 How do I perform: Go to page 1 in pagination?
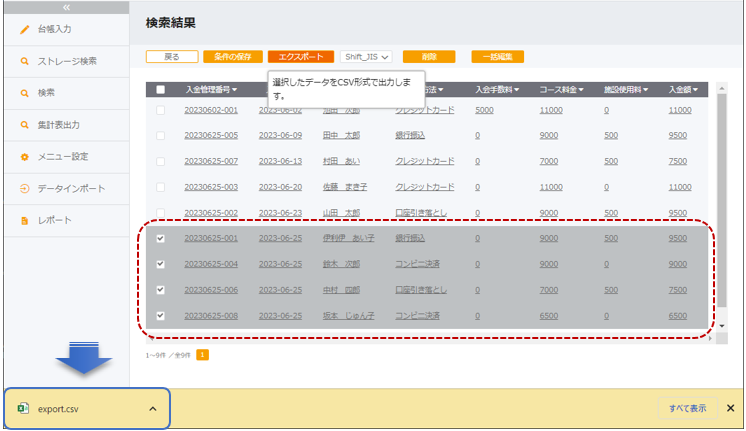202,355
